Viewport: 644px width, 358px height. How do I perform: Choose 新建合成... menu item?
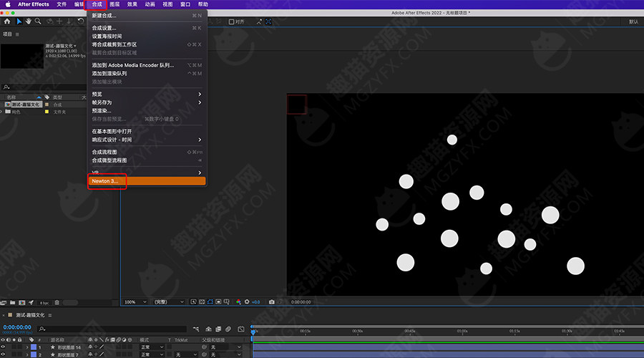147,16
